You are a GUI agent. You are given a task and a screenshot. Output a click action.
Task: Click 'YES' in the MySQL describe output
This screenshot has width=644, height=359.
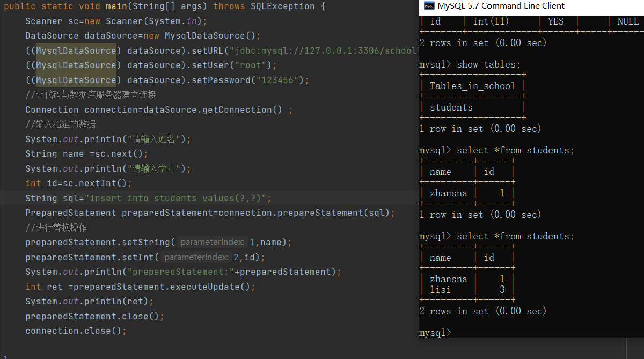(556, 21)
